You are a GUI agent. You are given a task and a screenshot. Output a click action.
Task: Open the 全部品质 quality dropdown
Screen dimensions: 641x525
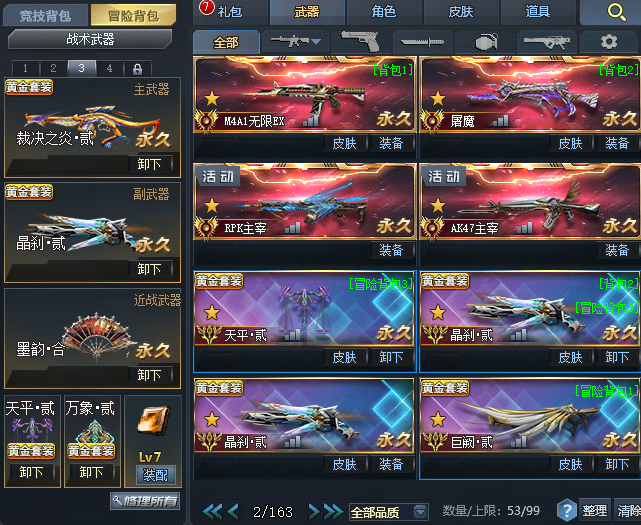coord(389,512)
